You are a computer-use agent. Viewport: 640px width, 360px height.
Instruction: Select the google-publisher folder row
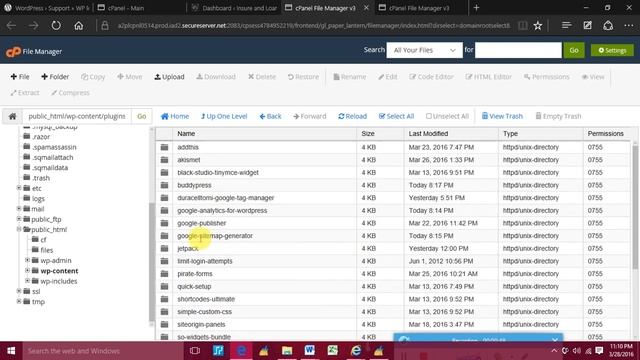(392, 223)
